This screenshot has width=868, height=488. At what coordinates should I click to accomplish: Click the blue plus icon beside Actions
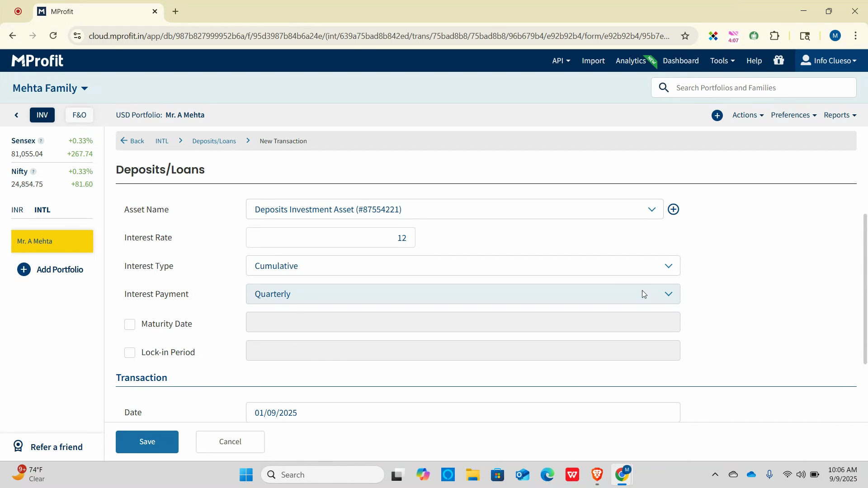pos(717,115)
